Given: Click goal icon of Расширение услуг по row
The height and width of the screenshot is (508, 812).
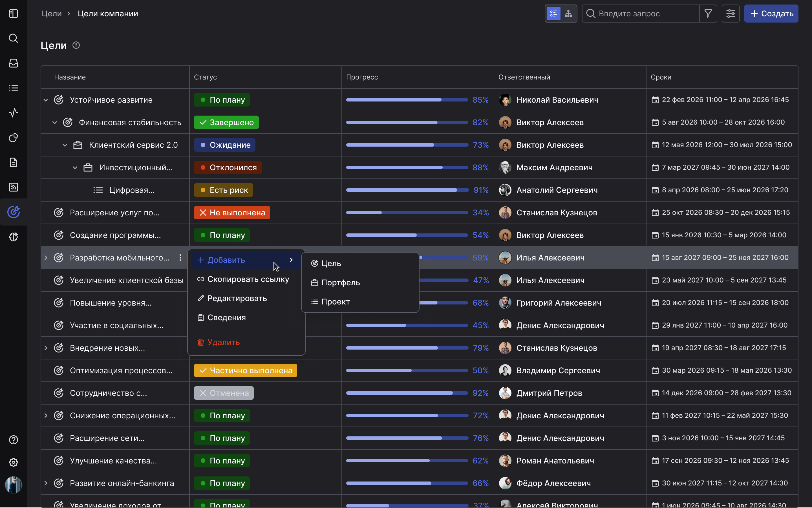Looking at the screenshot, I should point(59,213).
